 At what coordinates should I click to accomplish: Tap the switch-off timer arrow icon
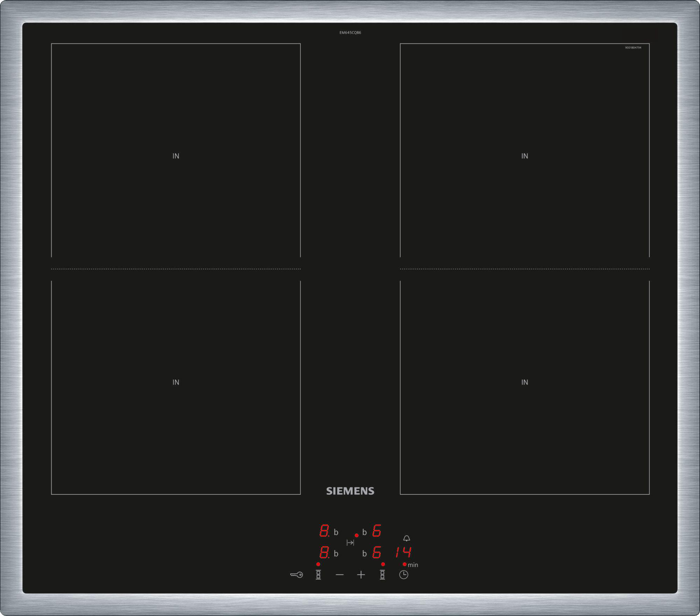coord(350,542)
